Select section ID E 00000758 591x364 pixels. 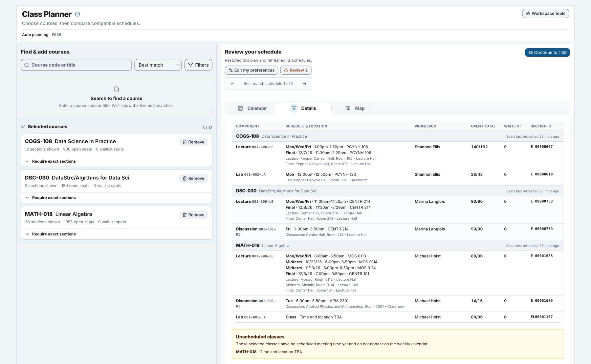click(x=541, y=202)
